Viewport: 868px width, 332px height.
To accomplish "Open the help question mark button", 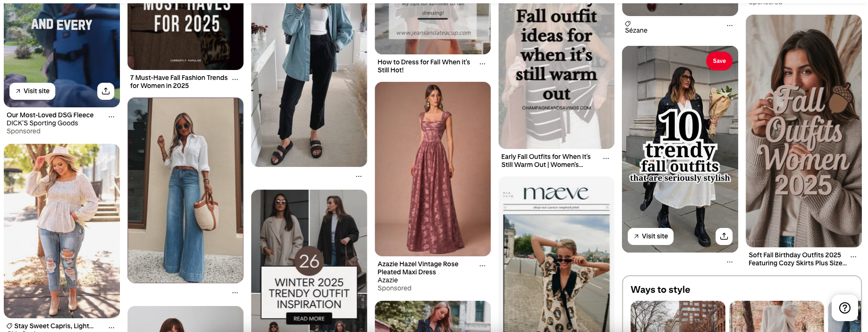I will [844, 308].
